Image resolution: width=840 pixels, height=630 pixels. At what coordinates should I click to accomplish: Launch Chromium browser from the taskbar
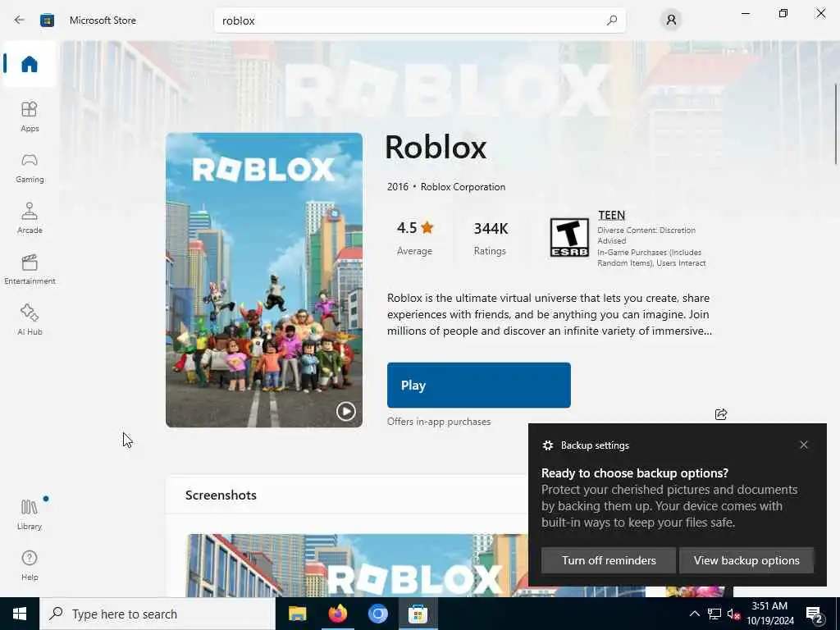point(377,614)
